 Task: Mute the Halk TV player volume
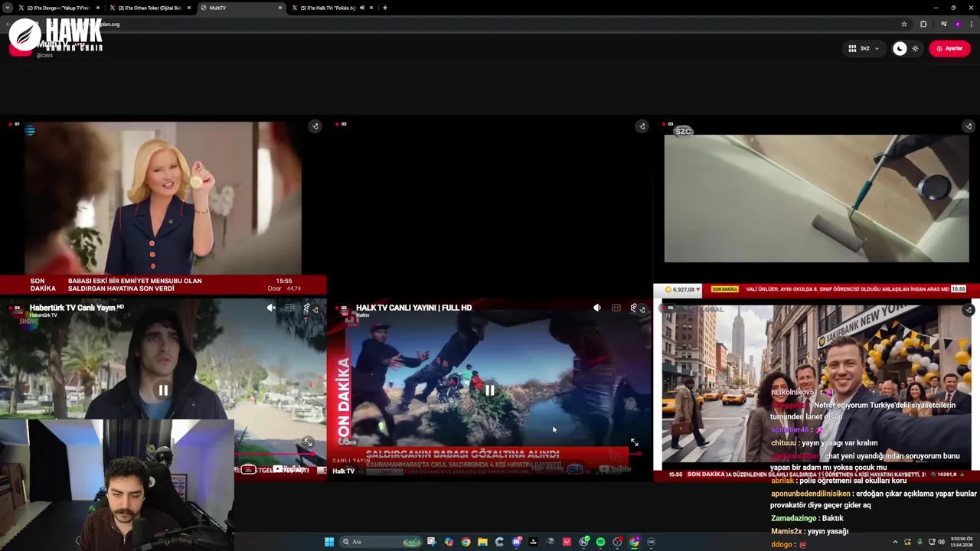(x=597, y=308)
